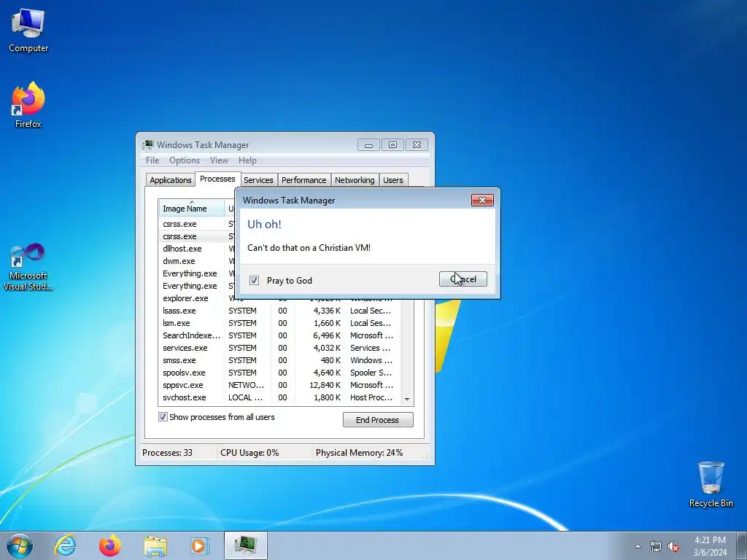Open the Firefox desktop shortcut
The image size is (747, 560).
28,105
